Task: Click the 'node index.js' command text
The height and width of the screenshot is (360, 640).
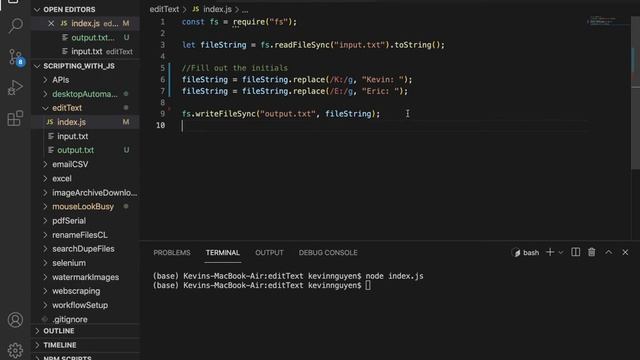Action: pyautogui.click(x=394, y=276)
